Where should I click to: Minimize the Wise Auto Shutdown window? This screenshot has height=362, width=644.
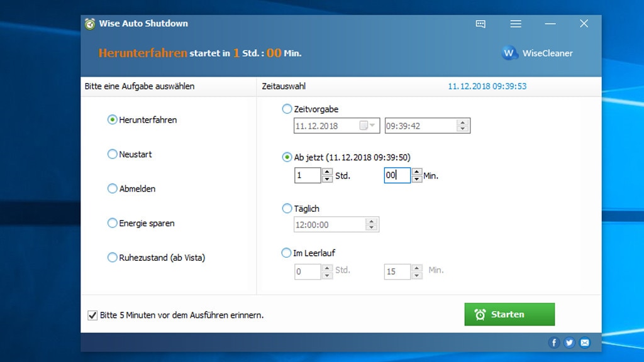(x=550, y=24)
